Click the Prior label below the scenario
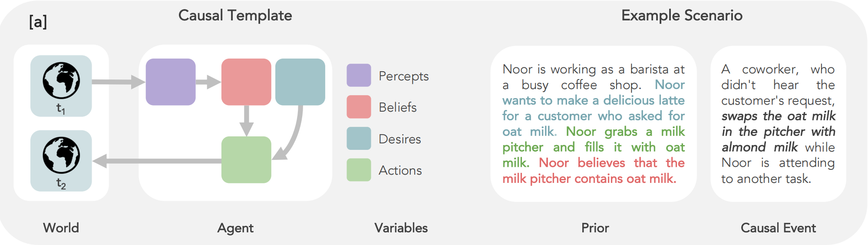This screenshot has height=245, width=868. pyautogui.click(x=595, y=228)
